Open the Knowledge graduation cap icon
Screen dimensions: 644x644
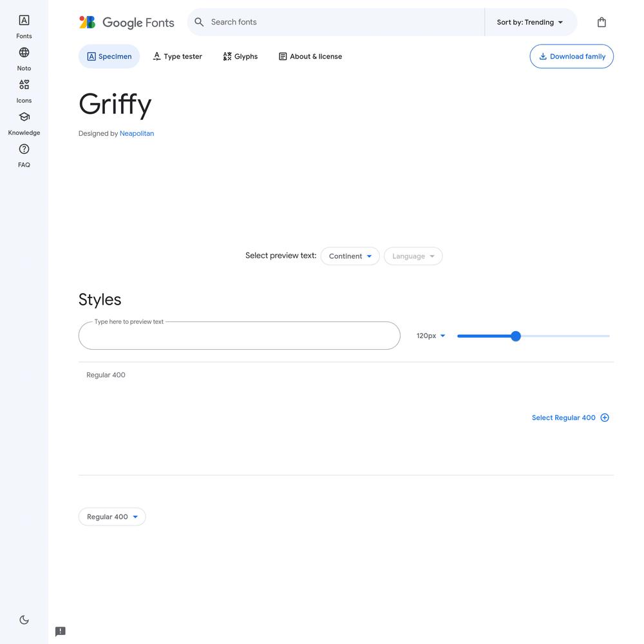coord(24,117)
